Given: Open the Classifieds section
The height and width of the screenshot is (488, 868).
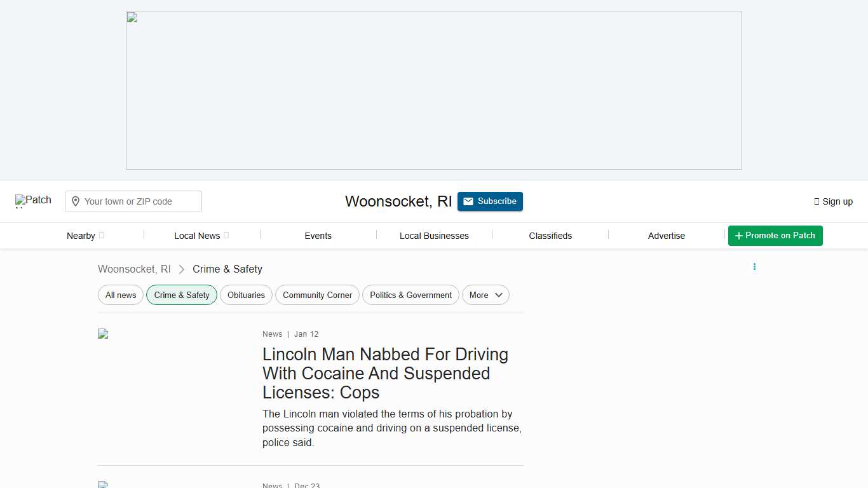Looking at the screenshot, I should coord(550,236).
